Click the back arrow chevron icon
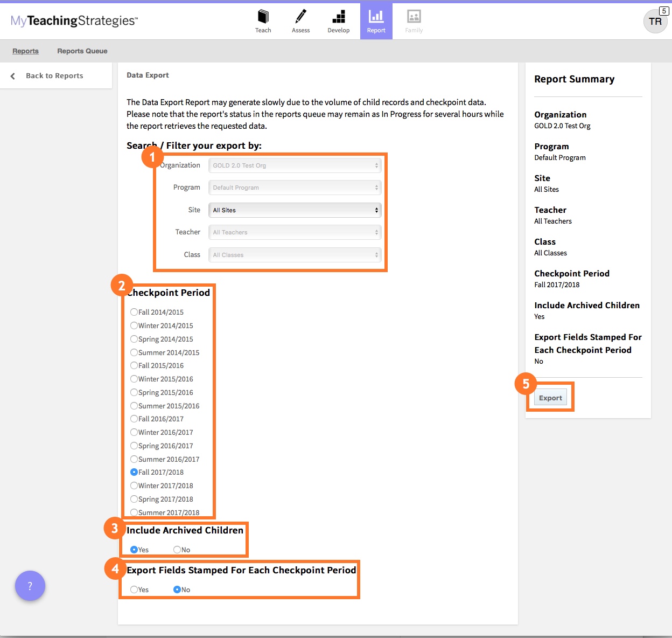Screen dimensions: 672x638 click(x=13, y=76)
